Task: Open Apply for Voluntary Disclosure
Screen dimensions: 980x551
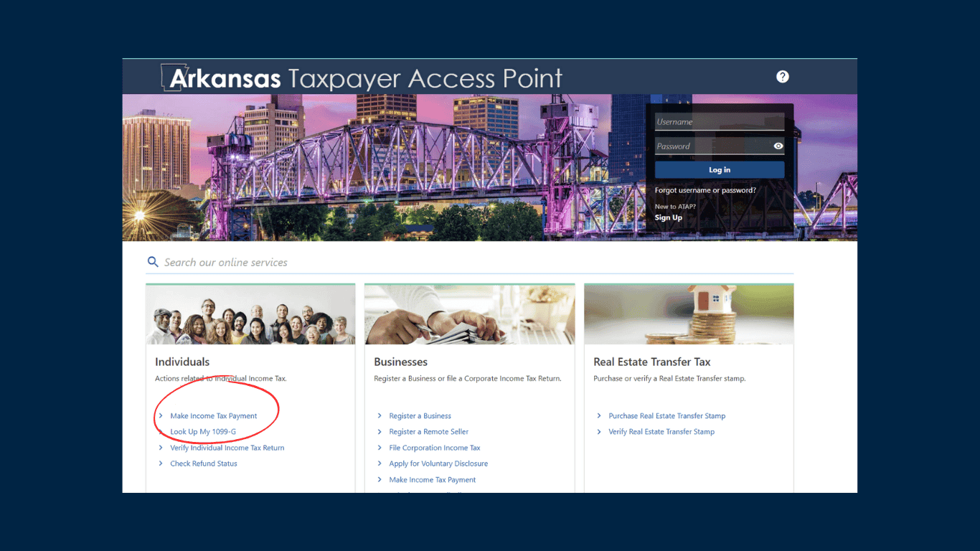Action: (x=438, y=463)
